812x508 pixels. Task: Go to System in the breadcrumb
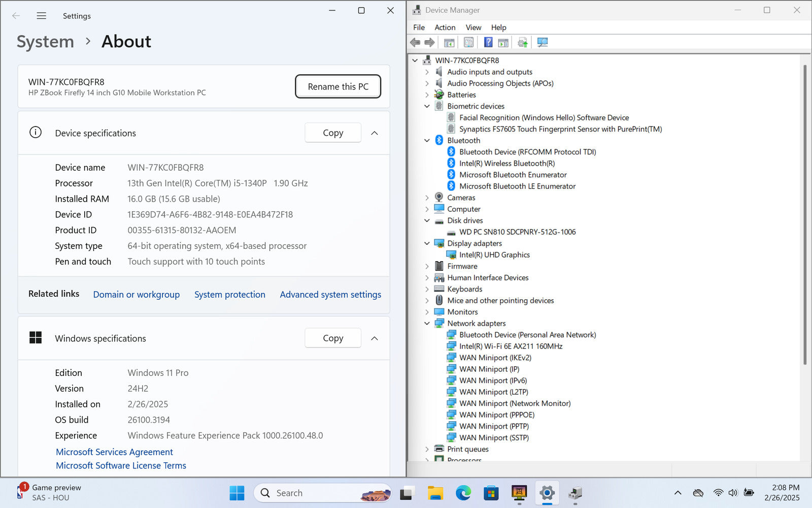[45, 42]
